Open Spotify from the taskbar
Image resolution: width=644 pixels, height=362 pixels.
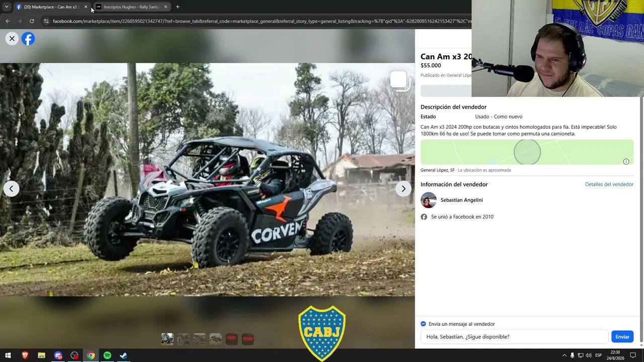tap(107, 355)
